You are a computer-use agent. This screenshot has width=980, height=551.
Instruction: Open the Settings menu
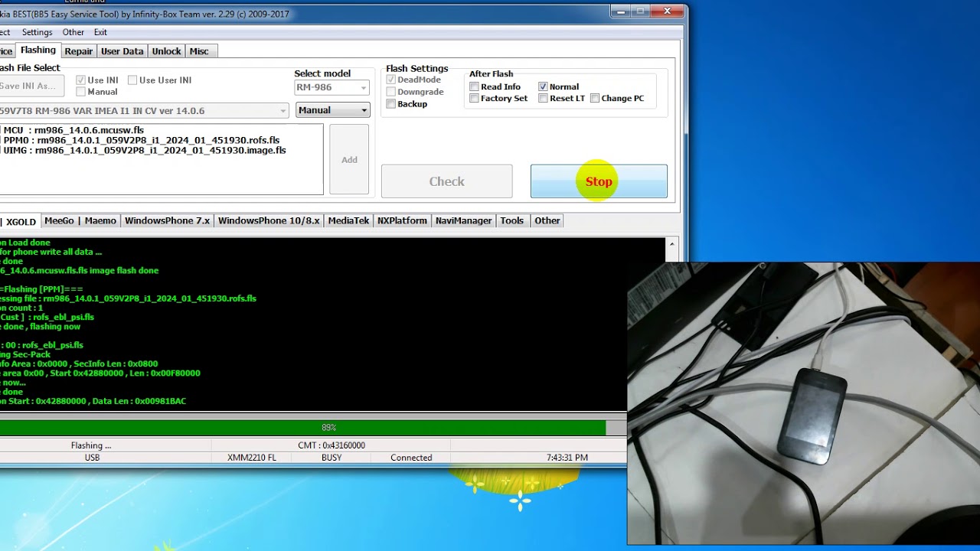[x=37, y=32]
